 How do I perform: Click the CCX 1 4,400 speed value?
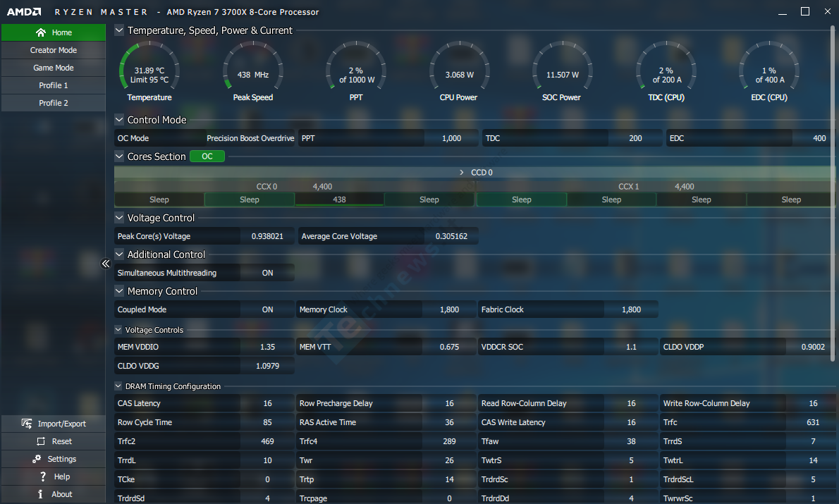coord(685,187)
